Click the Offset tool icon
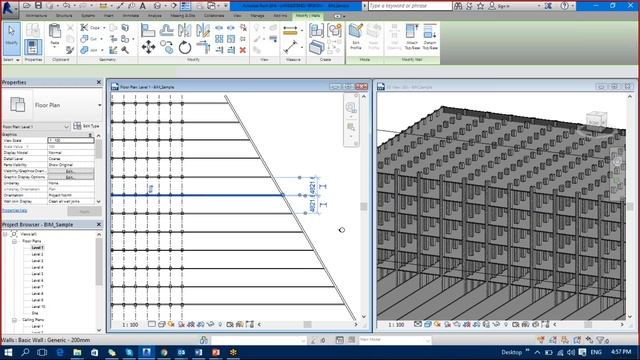The width and height of the screenshot is (640, 360). click(166, 30)
